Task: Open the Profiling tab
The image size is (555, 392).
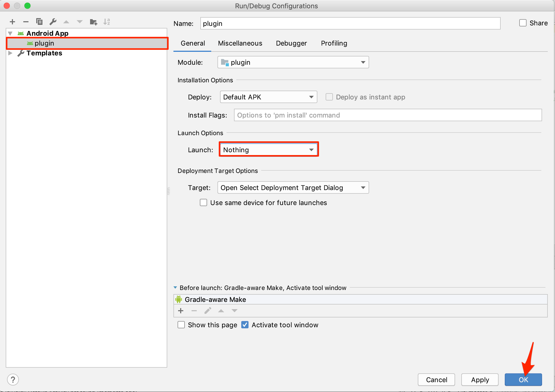Action: click(334, 43)
